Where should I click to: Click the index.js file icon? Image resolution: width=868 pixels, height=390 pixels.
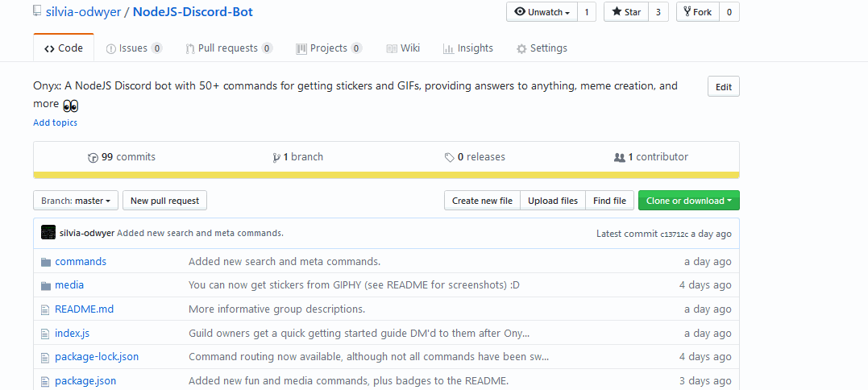coord(46,334)
